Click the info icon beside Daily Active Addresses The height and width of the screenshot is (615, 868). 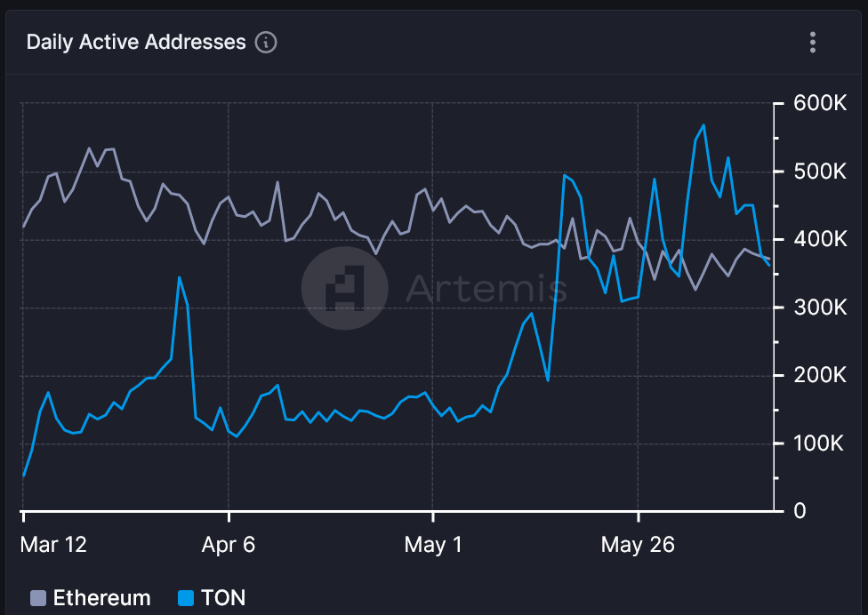point(266,42)
